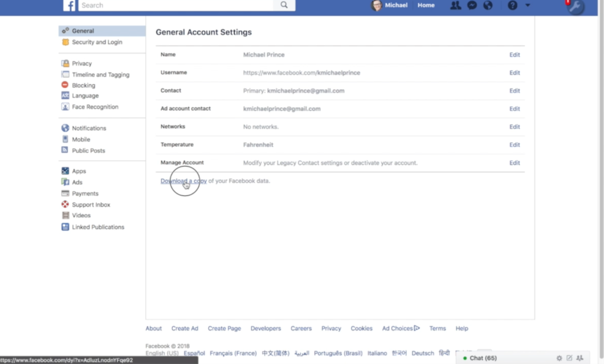The width and height of the screenshot is (604, 364).
Task: Open Michael's profile from top bar
Action: 390,5
